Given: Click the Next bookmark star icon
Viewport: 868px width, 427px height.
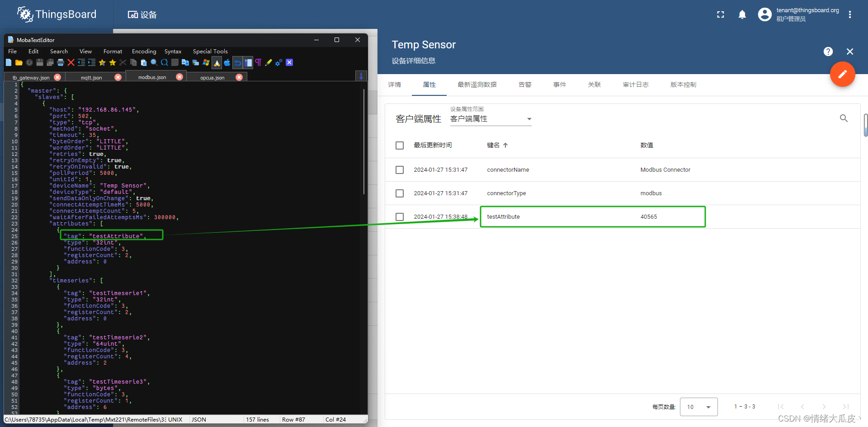Looking at the screenshot, I should pos(113,62).
